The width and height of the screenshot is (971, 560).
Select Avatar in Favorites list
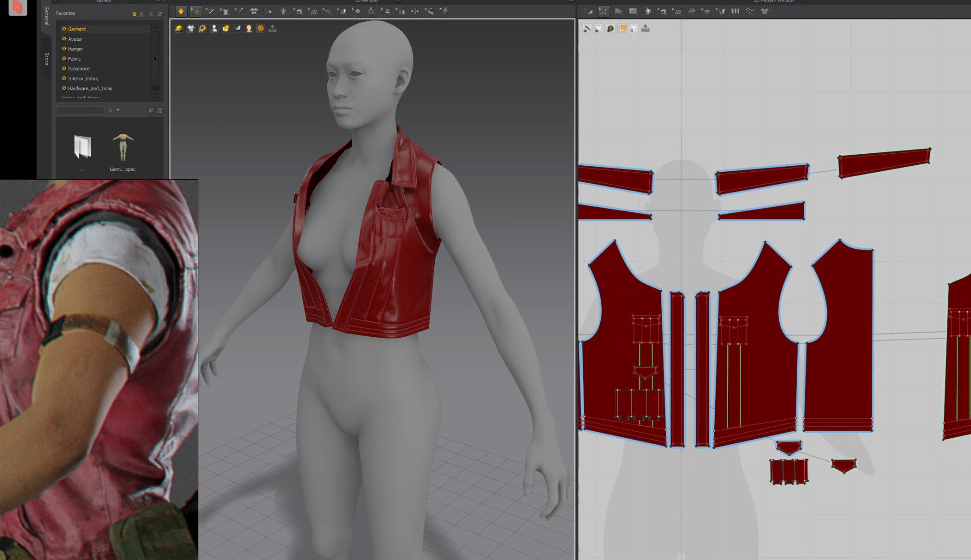tap(106, 39)
